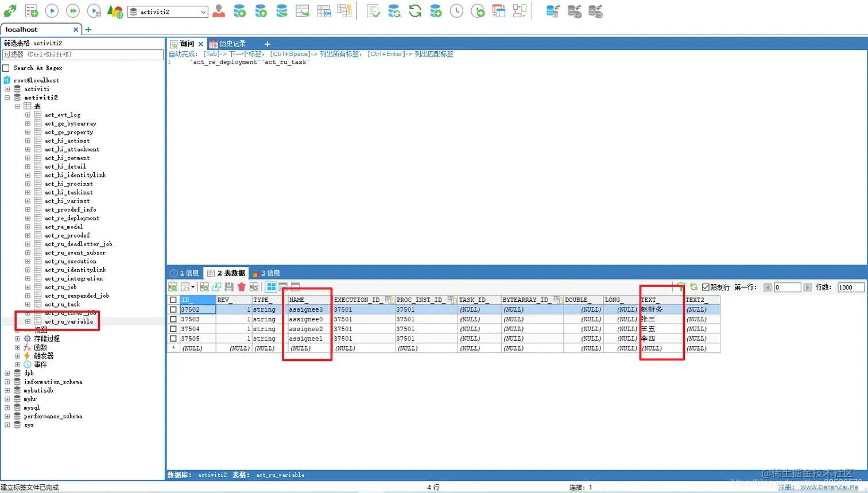Switch to form view icon
Image resolution: width=868 pixels, height=493 pixels.
284,287
